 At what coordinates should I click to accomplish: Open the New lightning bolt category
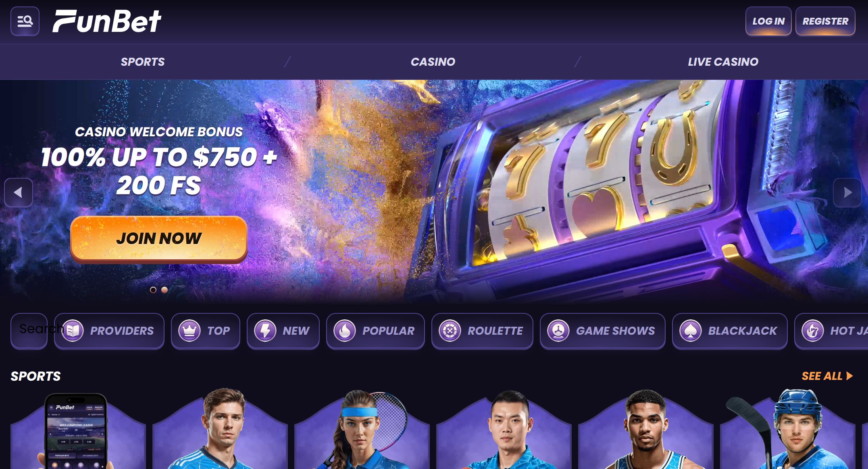(x=265, y=331)
